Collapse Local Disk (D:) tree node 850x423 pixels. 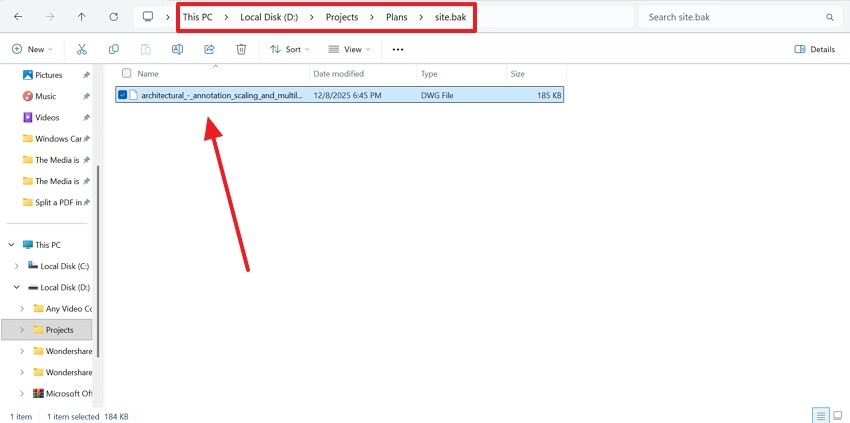[x=16, y=287]
